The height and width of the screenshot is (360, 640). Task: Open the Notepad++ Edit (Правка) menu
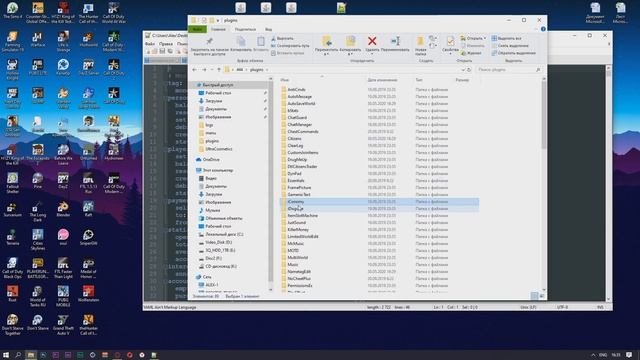point(166,44)
